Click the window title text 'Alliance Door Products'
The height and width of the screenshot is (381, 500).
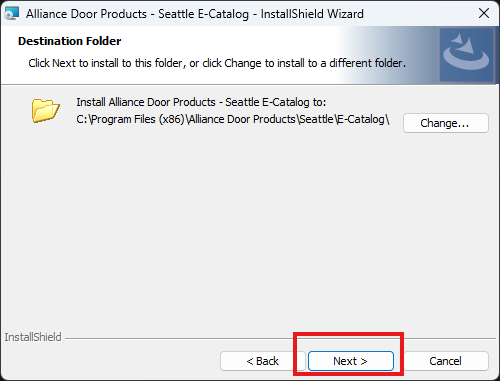click(x=86, y=14)
